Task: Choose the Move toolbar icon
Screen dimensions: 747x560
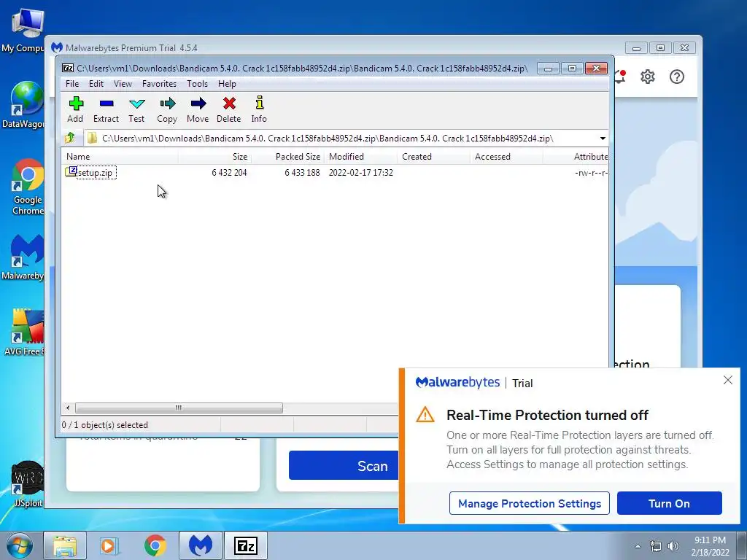Action: 198,109
